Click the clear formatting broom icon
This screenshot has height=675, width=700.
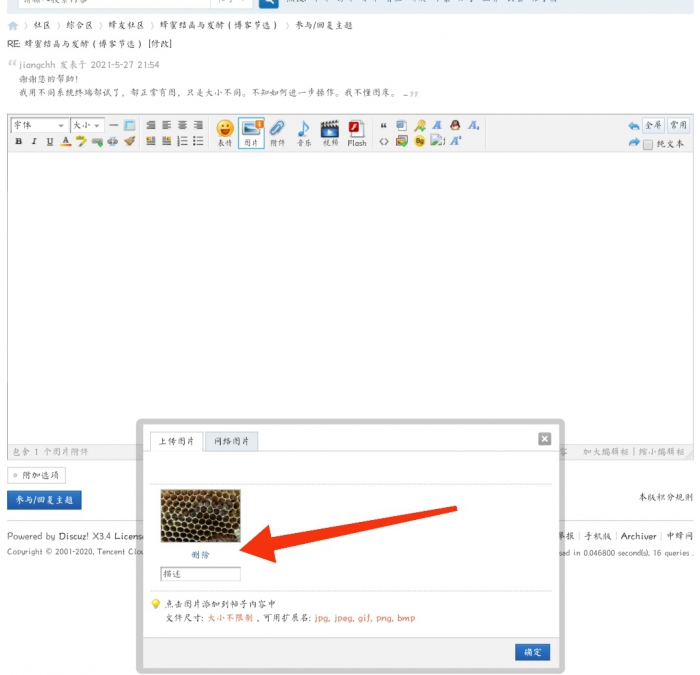(x=129, y=142)
